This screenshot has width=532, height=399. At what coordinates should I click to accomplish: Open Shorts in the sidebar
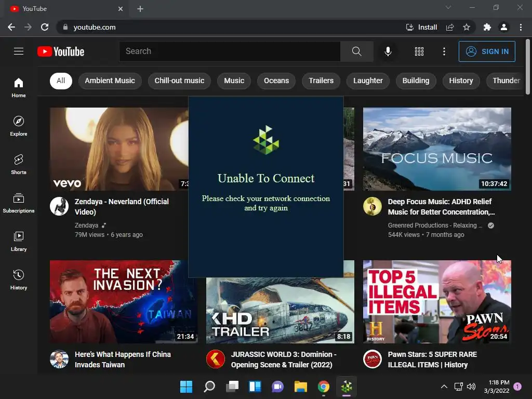tap(19, 164)
